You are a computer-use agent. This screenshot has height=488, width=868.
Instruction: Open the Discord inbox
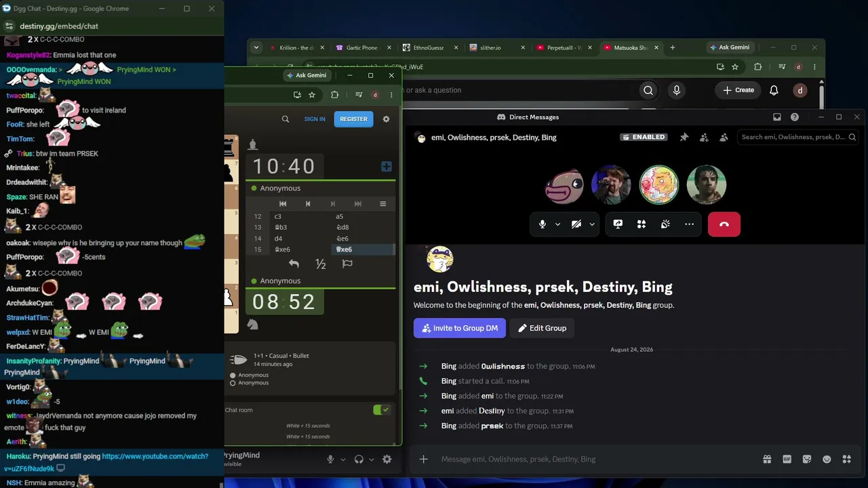pyautogui.click(x=777, y=117)
